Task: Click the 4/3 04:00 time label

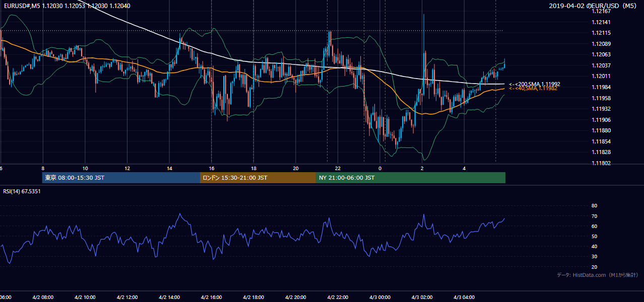Action: (464, 297)
